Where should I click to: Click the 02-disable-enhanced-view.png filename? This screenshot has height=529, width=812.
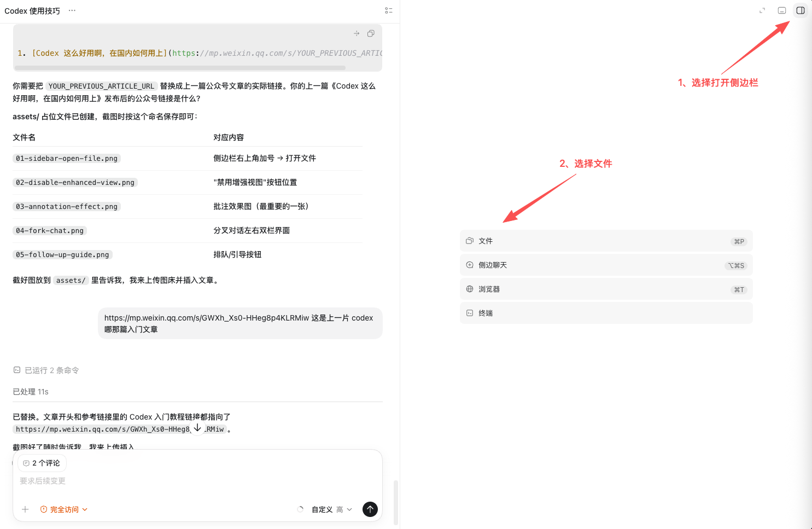coord(75,182)
